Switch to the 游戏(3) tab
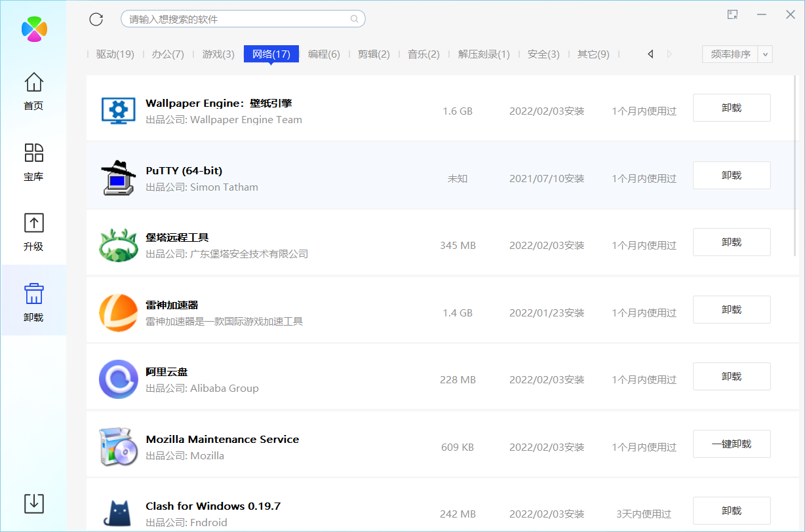The width and height of the screenshot is (805, 532). [218, 54]
